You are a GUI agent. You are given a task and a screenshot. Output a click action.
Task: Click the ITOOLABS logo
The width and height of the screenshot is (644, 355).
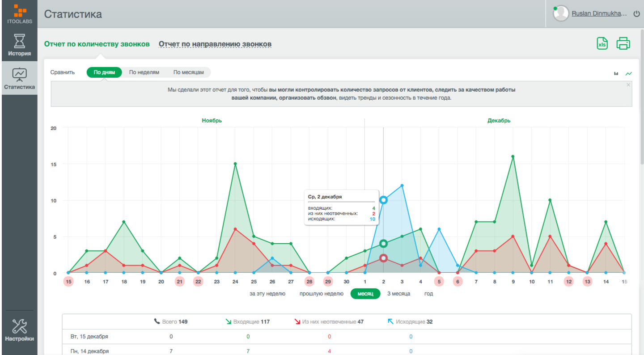coord(19,13)
